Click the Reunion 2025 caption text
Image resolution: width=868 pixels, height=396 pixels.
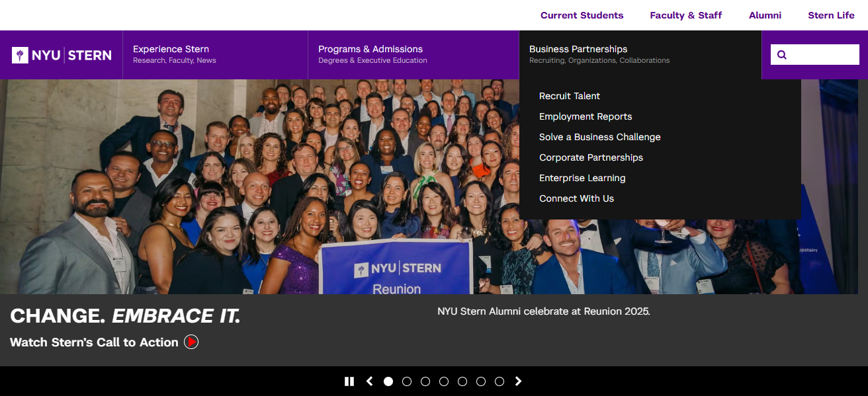pyautogui.click(x=544, y=311)
